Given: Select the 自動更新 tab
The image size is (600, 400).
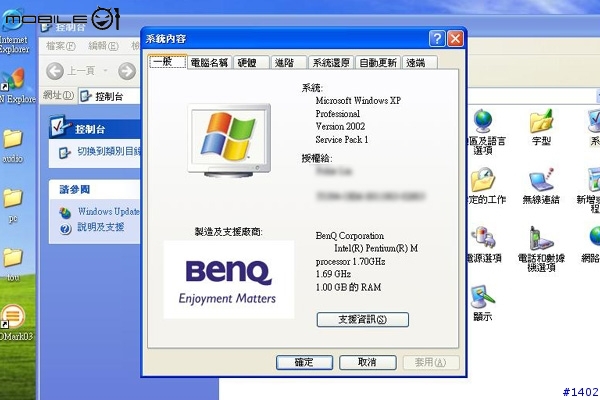Looking at the screenshot, I should click(x=378, y=62).
